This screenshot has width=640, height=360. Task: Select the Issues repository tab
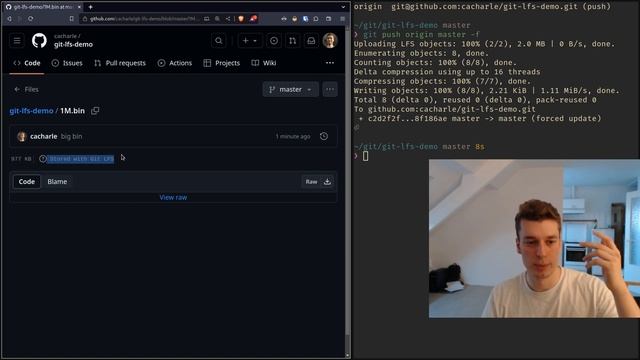pyautogui.click(x=67, y=63)
